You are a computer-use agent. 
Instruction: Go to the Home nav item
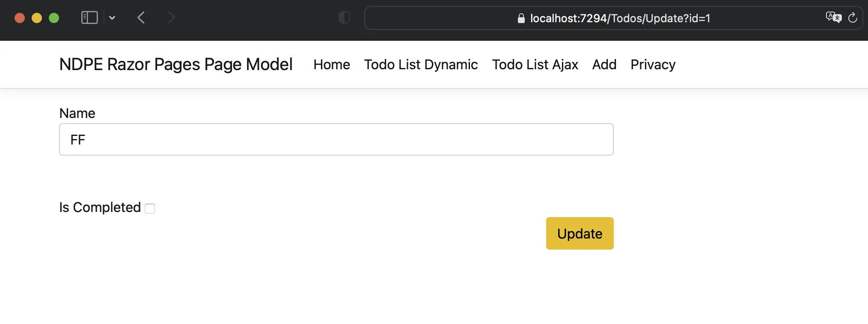(332, 65)
